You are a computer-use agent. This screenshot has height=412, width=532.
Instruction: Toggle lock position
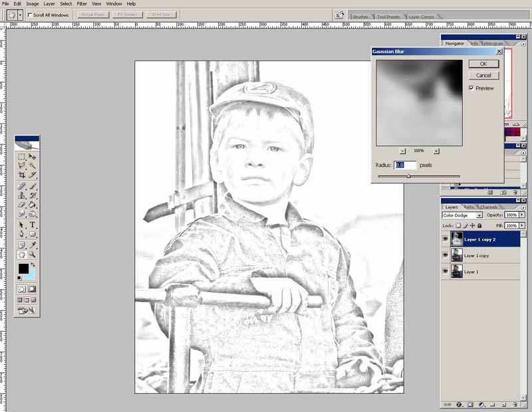pyautogui.click(x=472, y=225)
